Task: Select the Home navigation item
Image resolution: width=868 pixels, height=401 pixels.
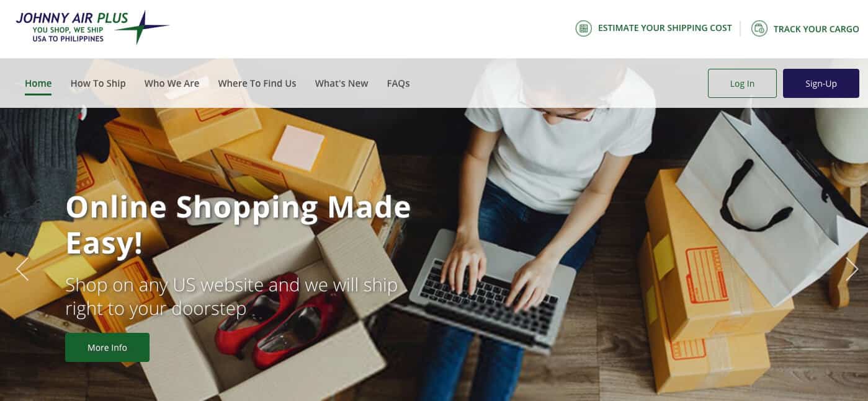Action: 38,83
